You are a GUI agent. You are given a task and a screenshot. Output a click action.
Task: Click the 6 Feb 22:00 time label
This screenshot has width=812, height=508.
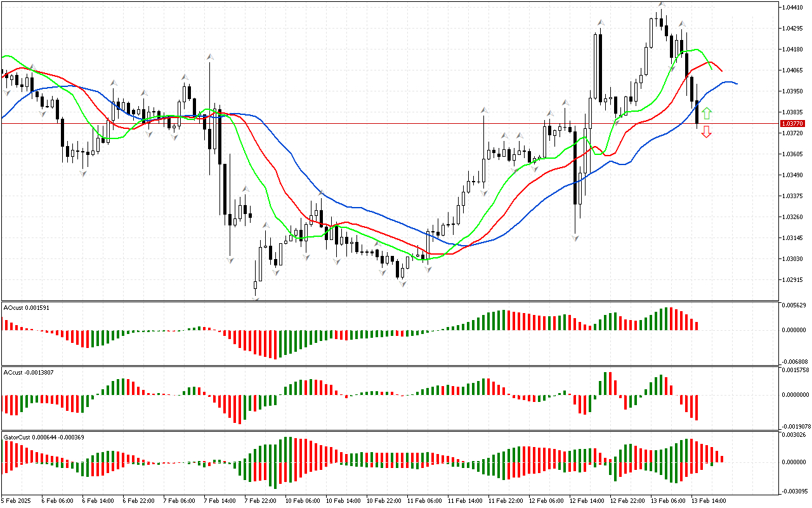click(x=140, y=501)
